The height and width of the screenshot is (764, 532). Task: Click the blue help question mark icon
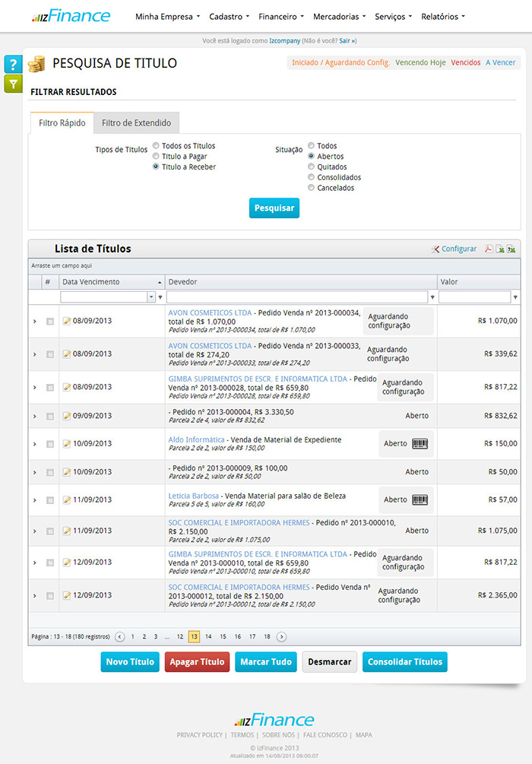(13, 65)
